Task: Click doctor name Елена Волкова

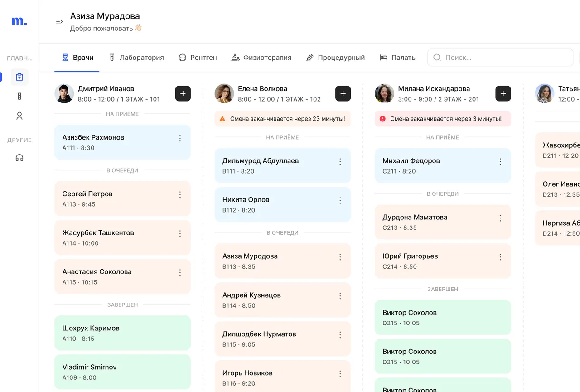Action: 263,89
